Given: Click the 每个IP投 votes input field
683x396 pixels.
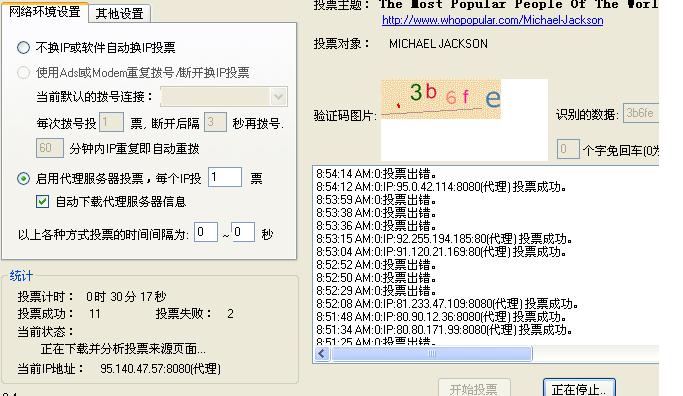Looking at the screenshot, I should click(225, 177).
